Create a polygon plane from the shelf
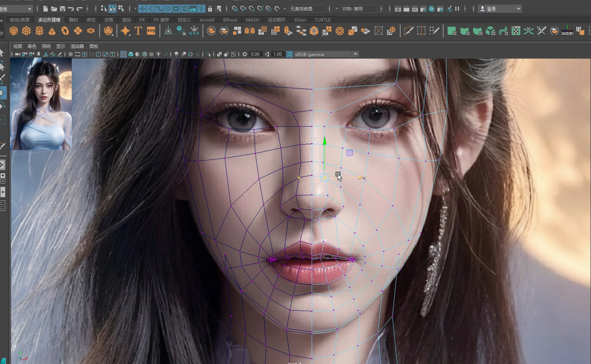 pos(78,31)
